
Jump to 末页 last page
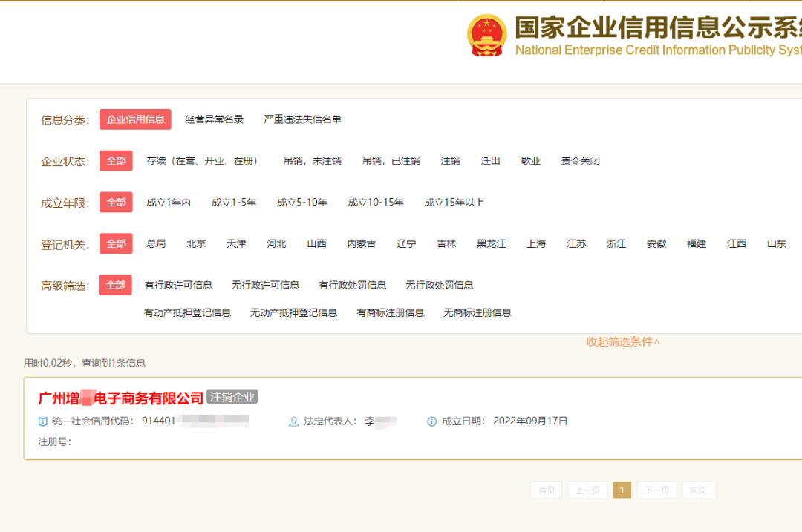click(698, 490)
